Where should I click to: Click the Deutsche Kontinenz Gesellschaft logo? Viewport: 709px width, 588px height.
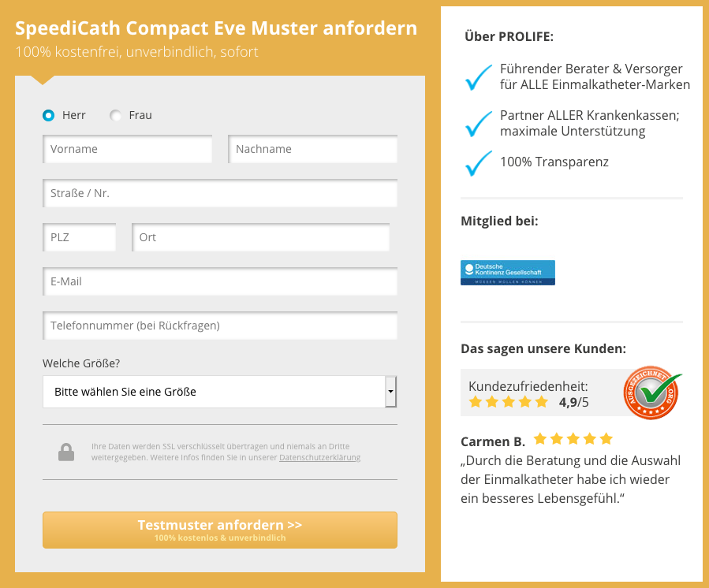click(508, 273)
